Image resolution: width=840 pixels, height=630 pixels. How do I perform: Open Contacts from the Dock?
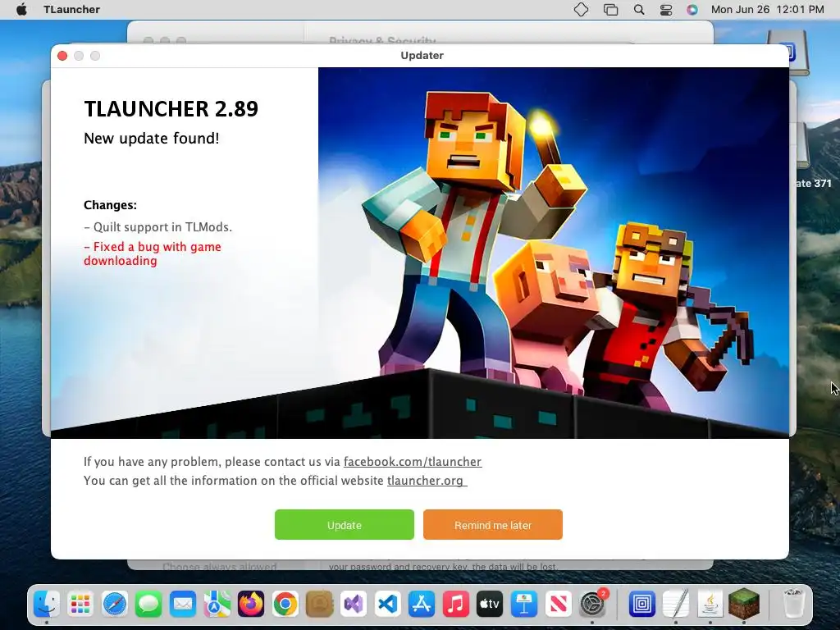[x=319, y=605]
